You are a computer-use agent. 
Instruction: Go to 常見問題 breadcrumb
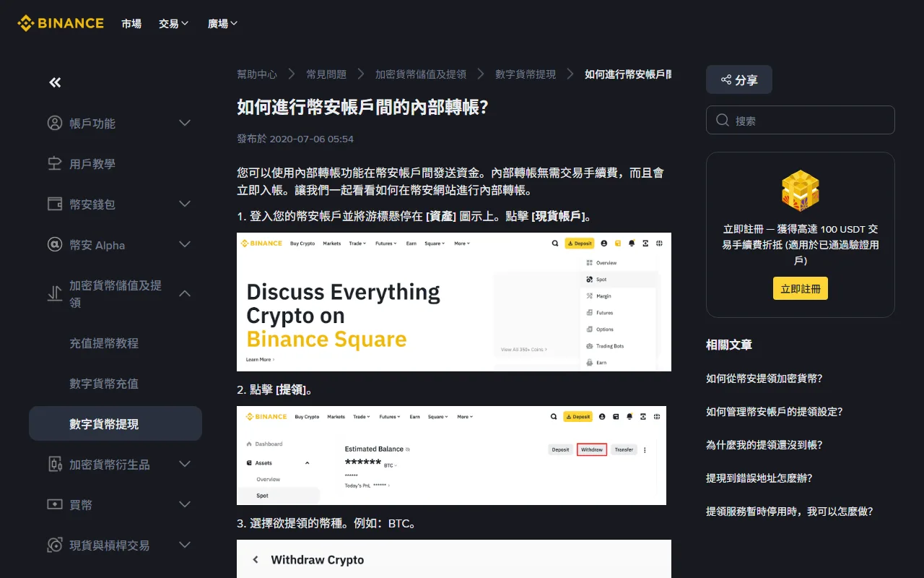(x=326, y=74)
